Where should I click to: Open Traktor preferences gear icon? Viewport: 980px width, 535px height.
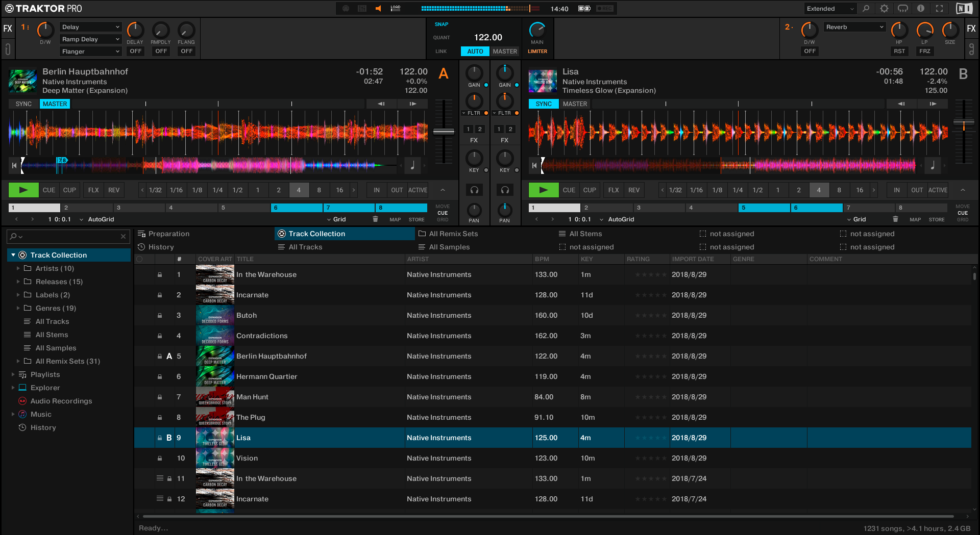(x=884, y=9)
